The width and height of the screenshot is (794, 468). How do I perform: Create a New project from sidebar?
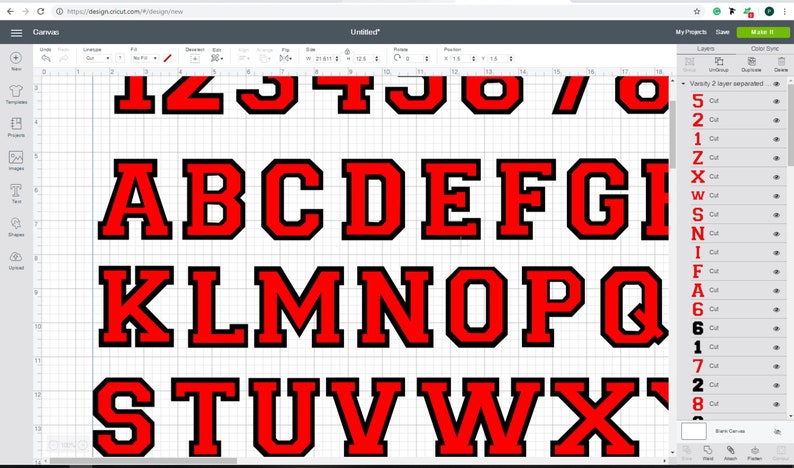click(x=16, y=61)
